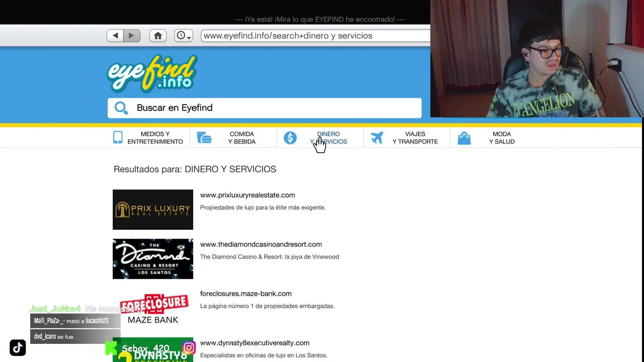Go forward with the browser forward arrow
Image resolution: width=644 pixels, height=362 pixels.
(x=132, y=36)
